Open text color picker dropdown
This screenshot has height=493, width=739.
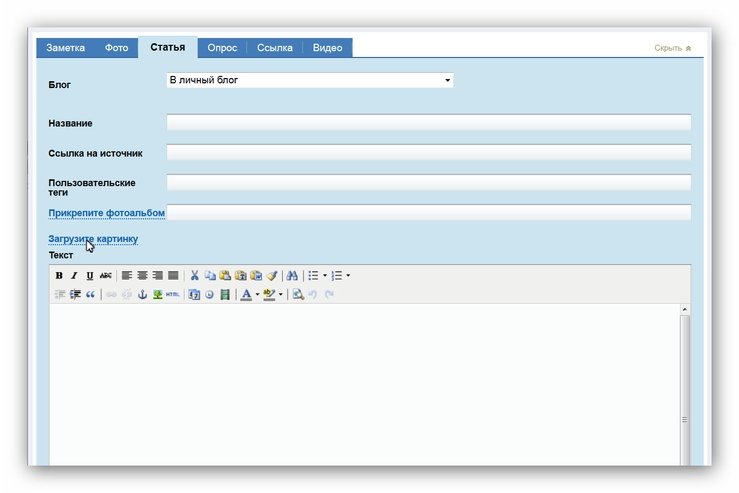tap(257, 295)
